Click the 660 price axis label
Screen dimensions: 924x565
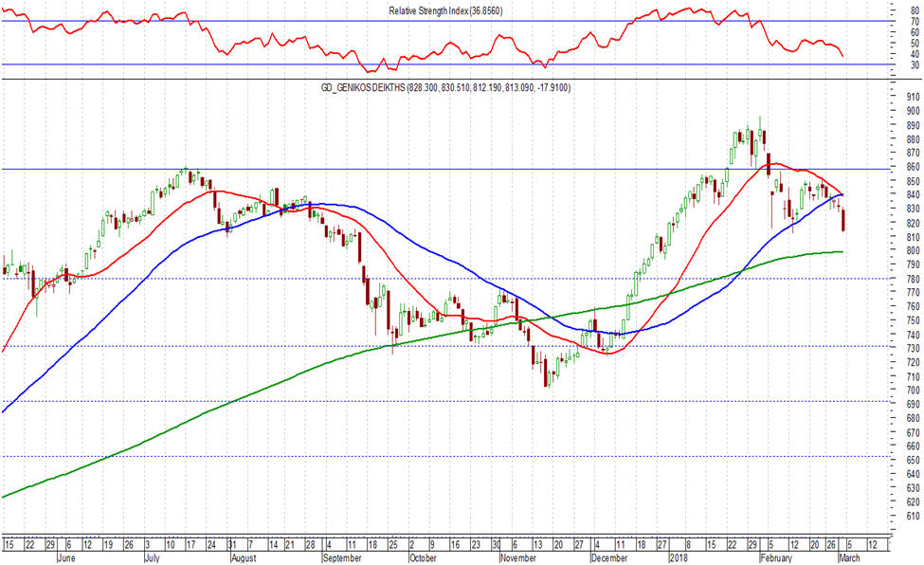pos(913,446)
